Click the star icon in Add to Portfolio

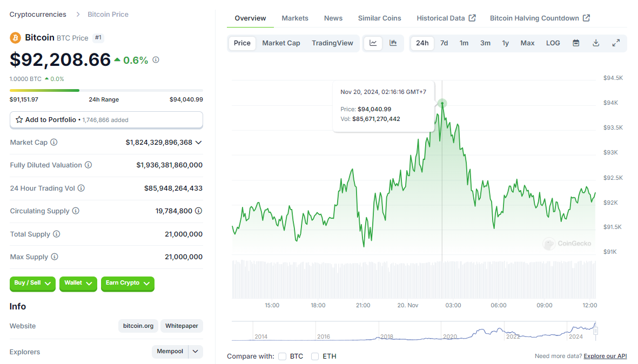coord(19,119)
